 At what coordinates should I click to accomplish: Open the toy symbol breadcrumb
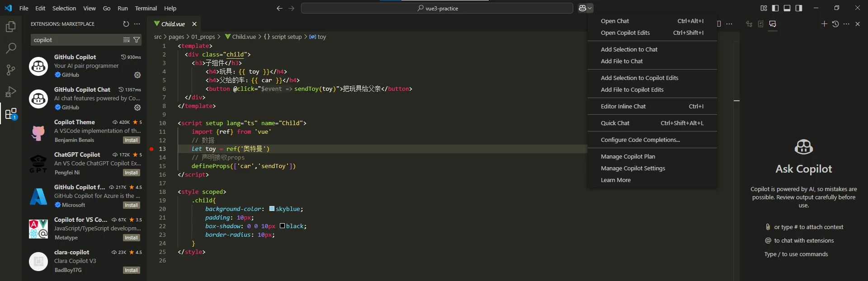318,37
